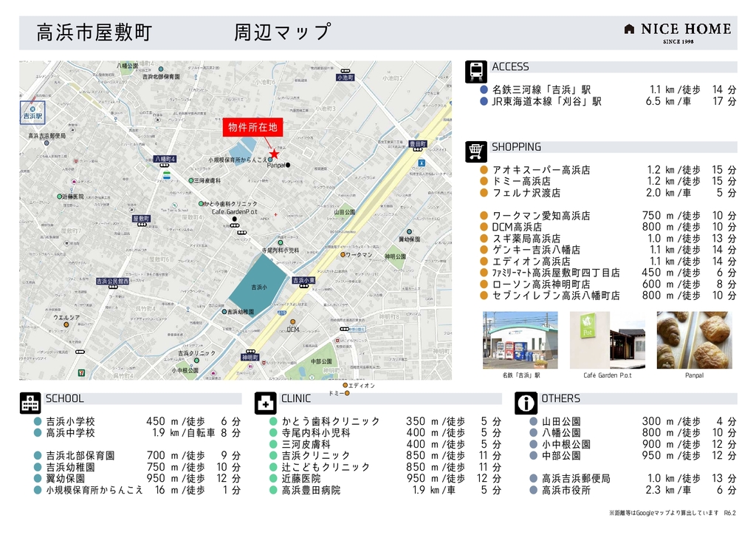
Task: Click the 翼幼保園 marker on map
Action: pos(409,232)
